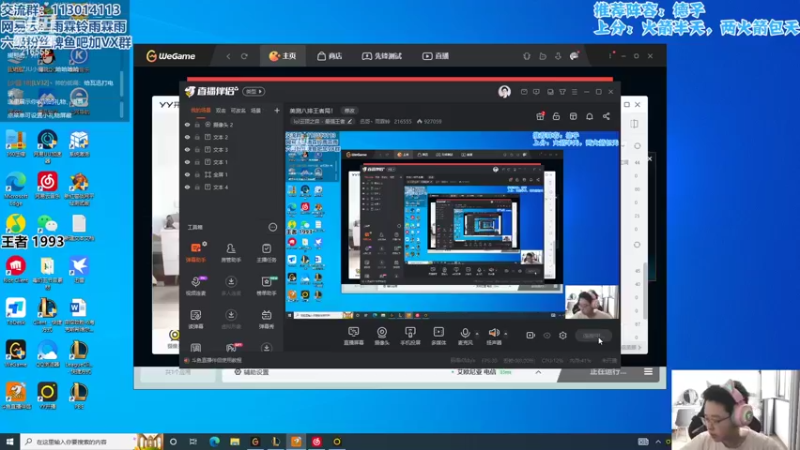This screenshot has height=450, width=800.
Task: Open WeGame 商店 tab
Action: click(330, 56)
